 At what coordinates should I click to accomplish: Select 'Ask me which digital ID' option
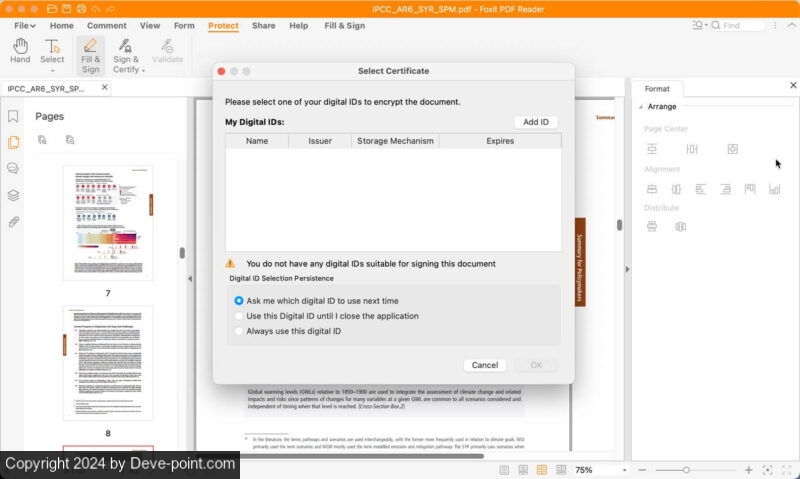(239, 300)
